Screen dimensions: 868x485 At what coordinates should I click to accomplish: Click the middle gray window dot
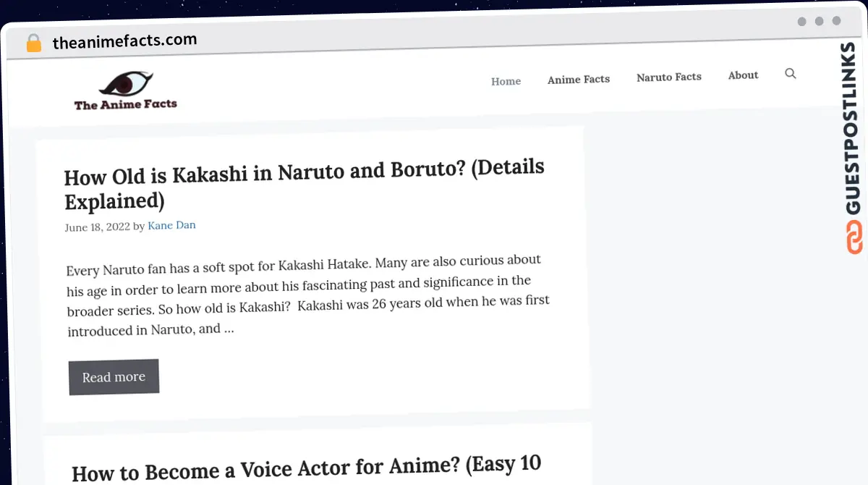point(819,22)
